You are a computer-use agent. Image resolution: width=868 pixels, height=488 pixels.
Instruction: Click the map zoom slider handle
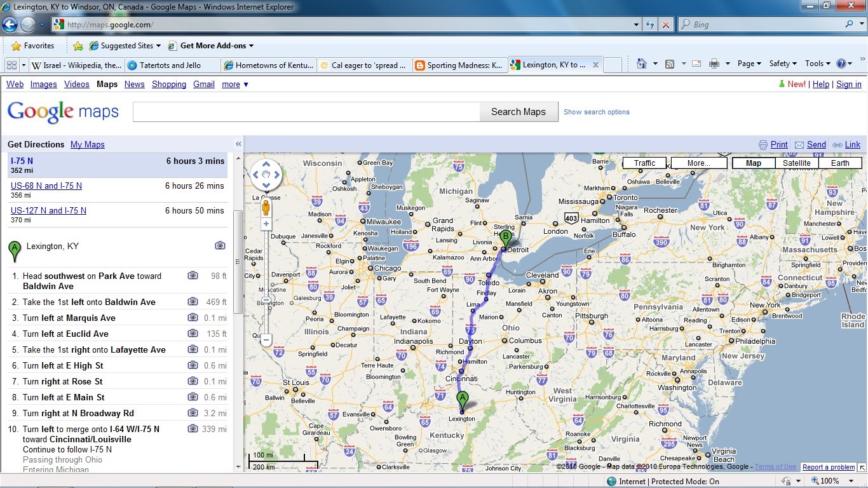click(266, 301)
